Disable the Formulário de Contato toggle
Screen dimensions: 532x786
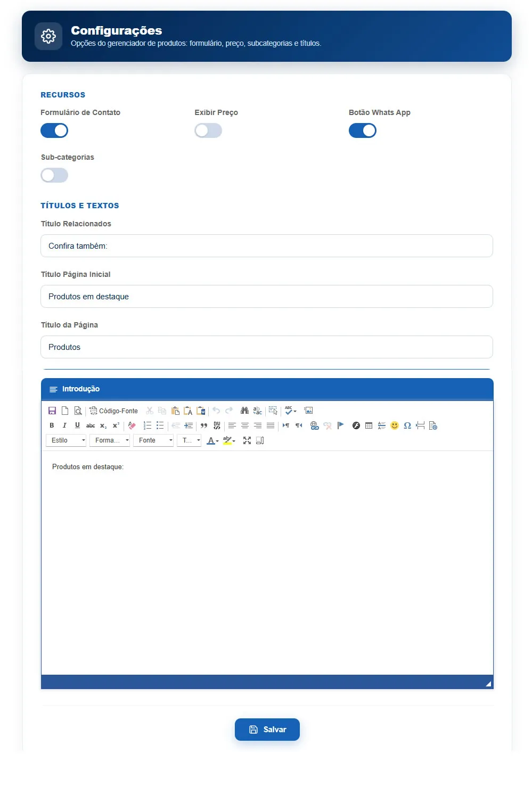pos(54,130)
